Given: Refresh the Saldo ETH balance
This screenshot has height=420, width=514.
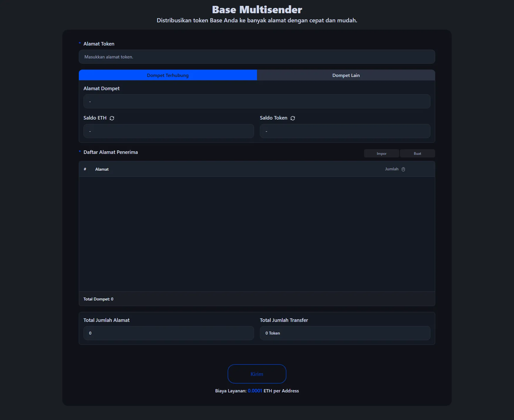Looking at the screenshot, I should pyautogui.click(x=112, y=118).
